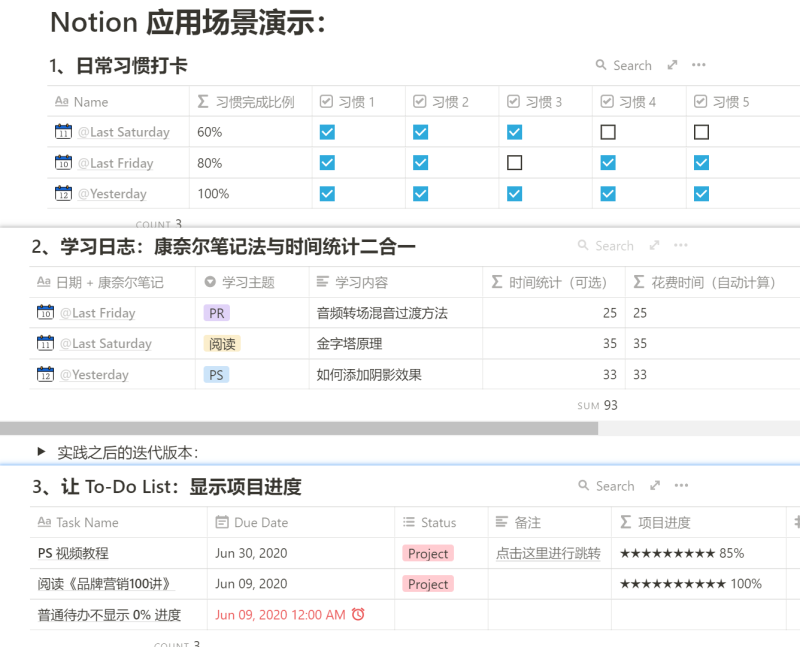800x647 pixels.
Task: Open more options menu for study log table
Action: pos(681,245)
